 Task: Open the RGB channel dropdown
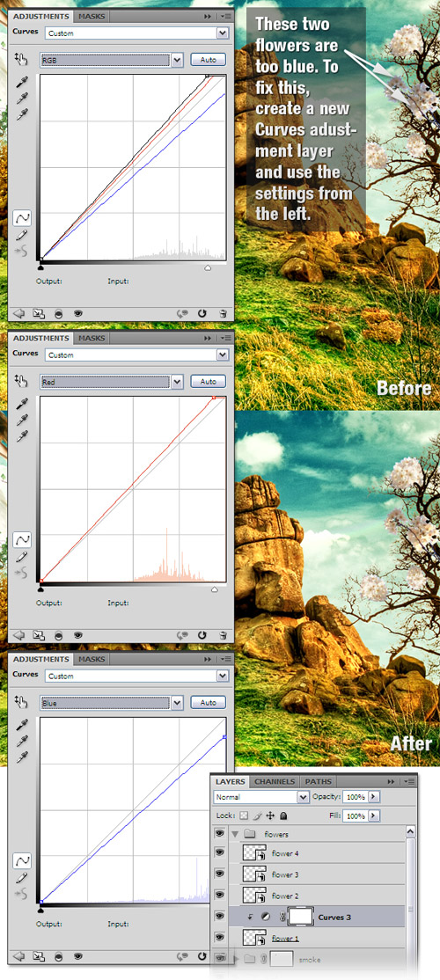(x=177, y=60)
